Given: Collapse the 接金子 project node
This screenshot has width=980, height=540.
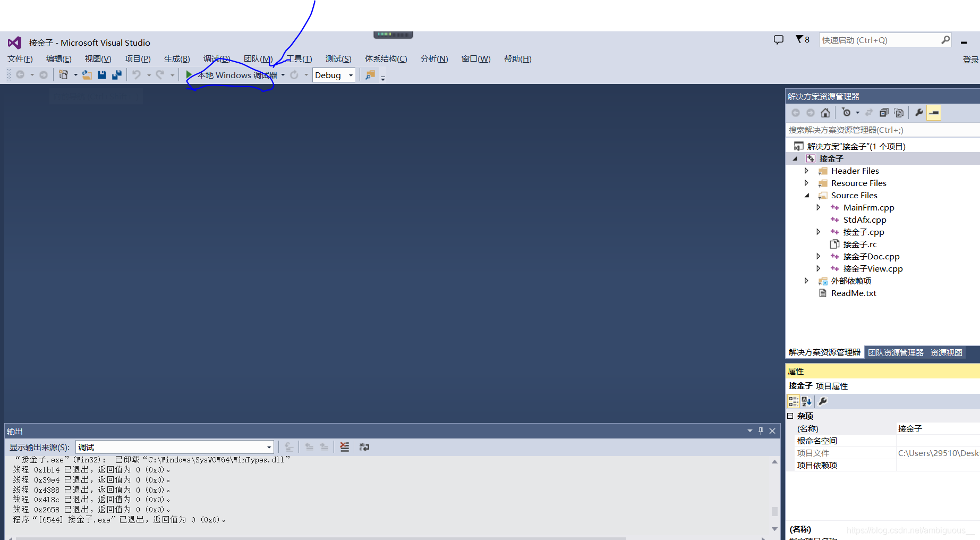Looking at the screenshot, I should click(795, 158).
